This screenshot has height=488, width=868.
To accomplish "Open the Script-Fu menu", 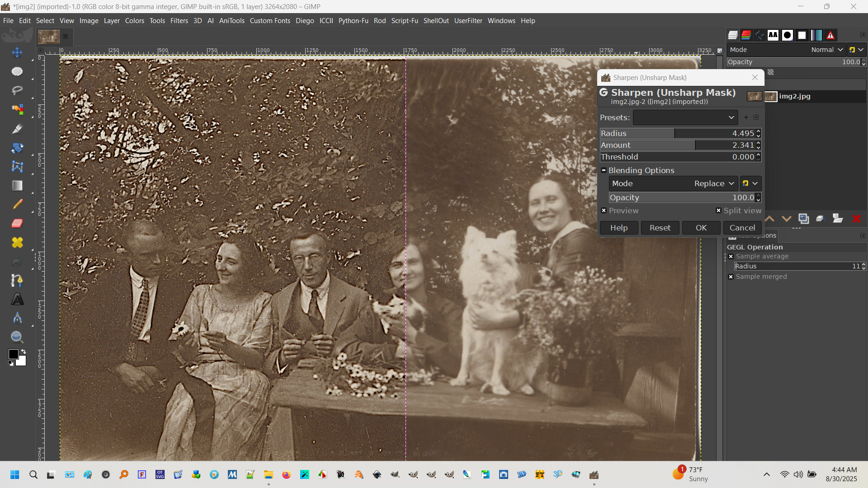I will coord(405,21).
